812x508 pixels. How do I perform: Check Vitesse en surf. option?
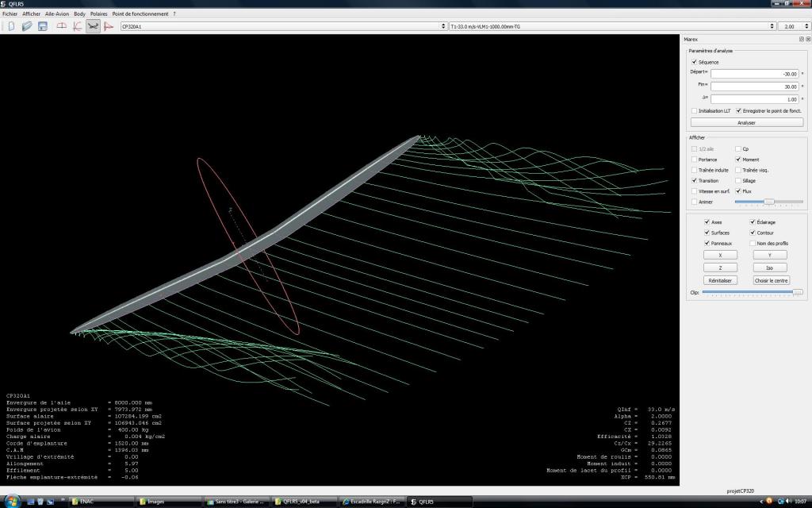click(x=695, y=191)
